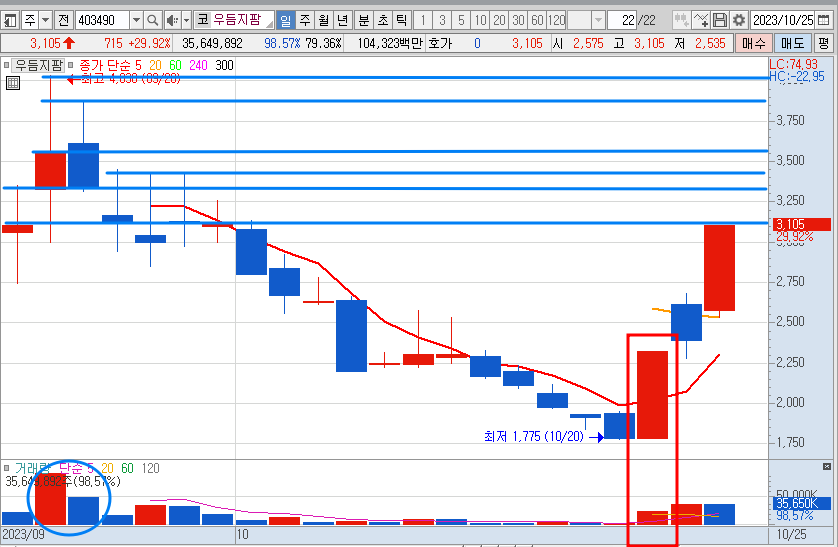Open the chart data grid icon
The width and height of the screenshot is (838, 547).
tap(13, 83)
